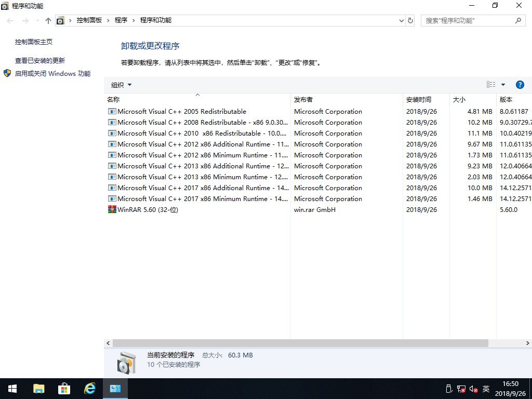Select Visual C++ 2013 x86 Additional Runtime
This screenshot has height=399, width=532.
point(203,166)
